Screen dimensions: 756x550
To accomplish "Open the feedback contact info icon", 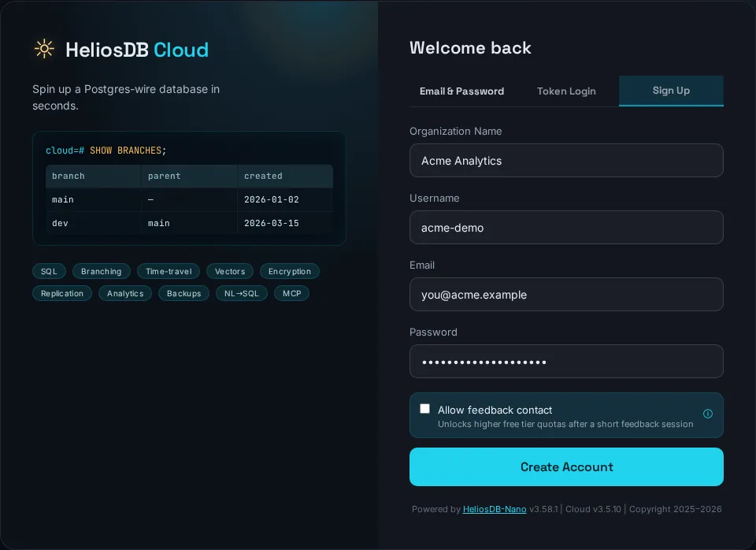I will pyautogui.click(x=707, y=414).
